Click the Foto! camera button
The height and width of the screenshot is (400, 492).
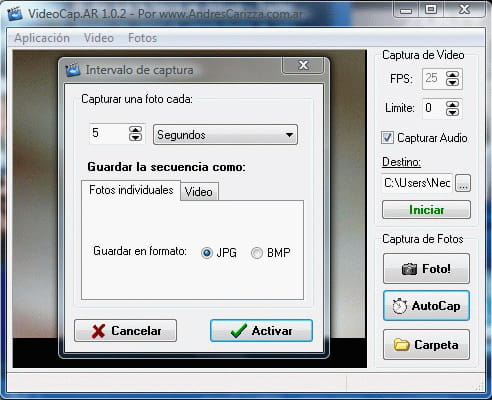[426, 269]
